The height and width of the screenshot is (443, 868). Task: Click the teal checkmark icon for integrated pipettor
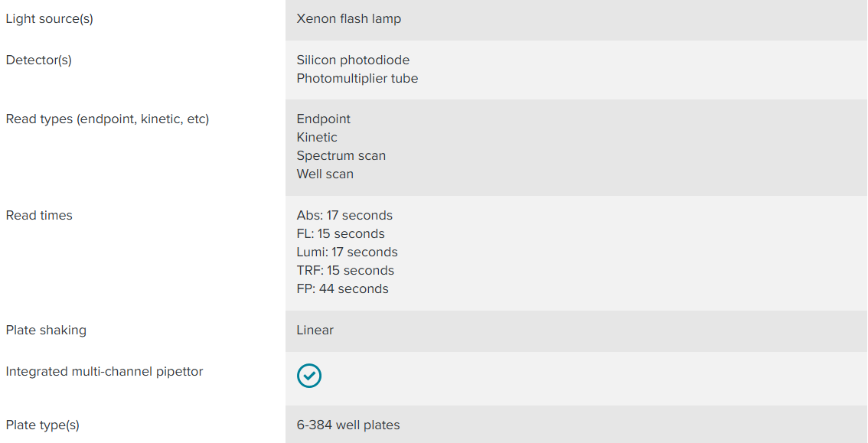coord(309,376)
